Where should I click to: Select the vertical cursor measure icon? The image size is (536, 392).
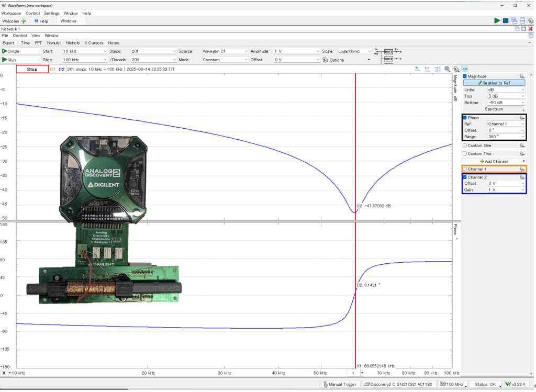[437, 69]
